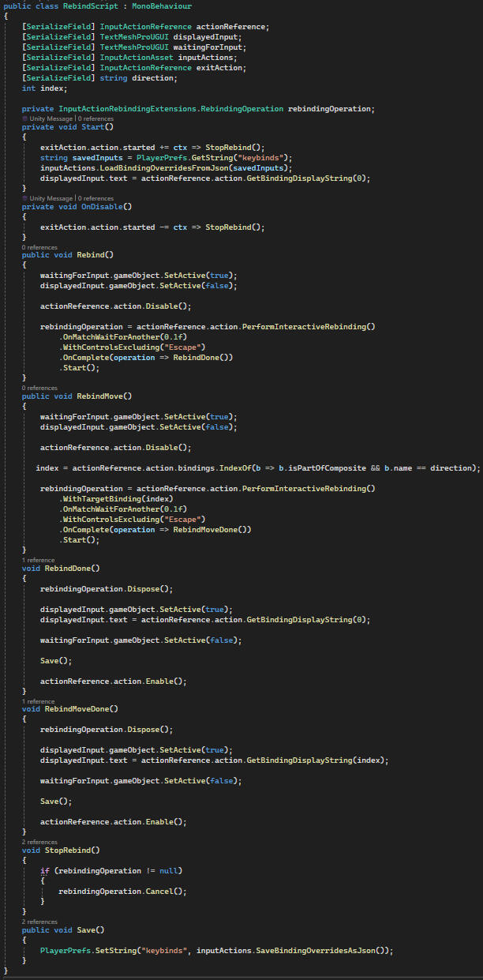This screenshot has width=483, height=980.
Task: Click MonoBehaviour in the class declaration
Action: 162,6
